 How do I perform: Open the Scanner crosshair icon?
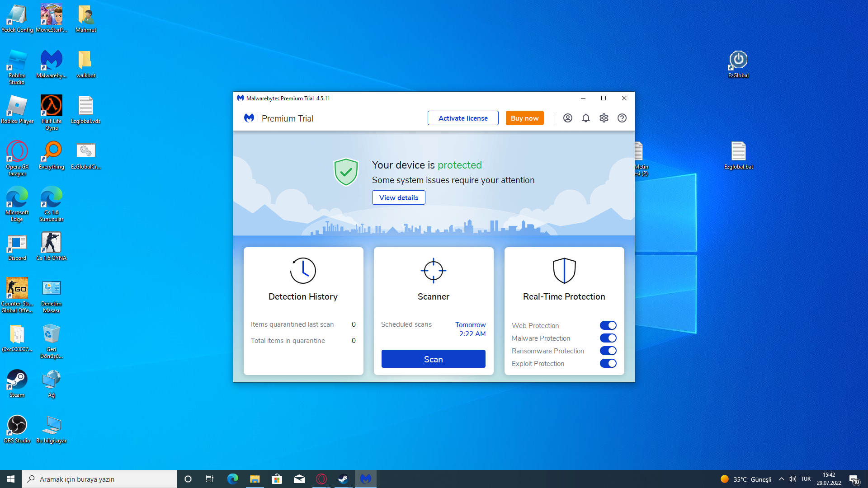click(433, 271)
